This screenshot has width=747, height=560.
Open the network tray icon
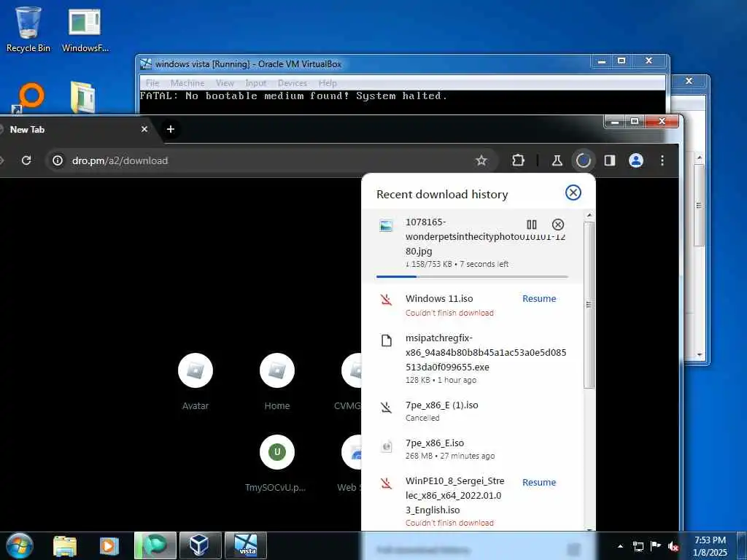pyautogui.click(x=638, y=546)
